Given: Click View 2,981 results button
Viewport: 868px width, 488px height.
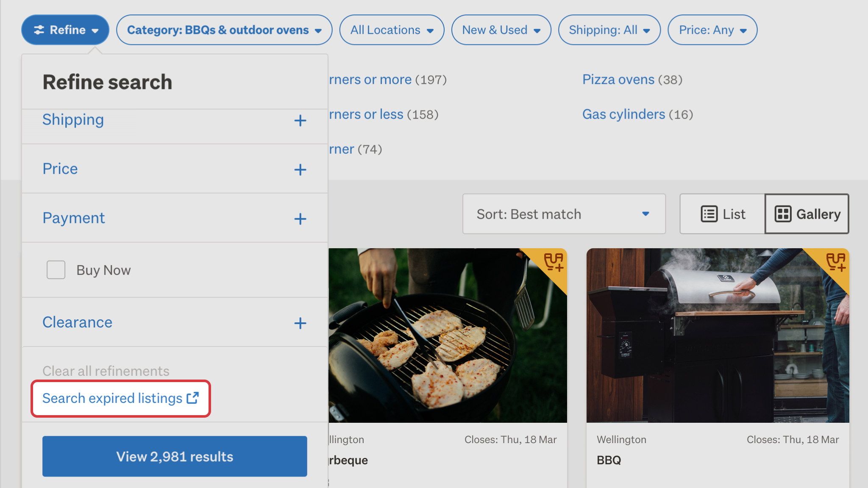Looking at the screenshot, I should pyautogui.click(x=175, y=456).
